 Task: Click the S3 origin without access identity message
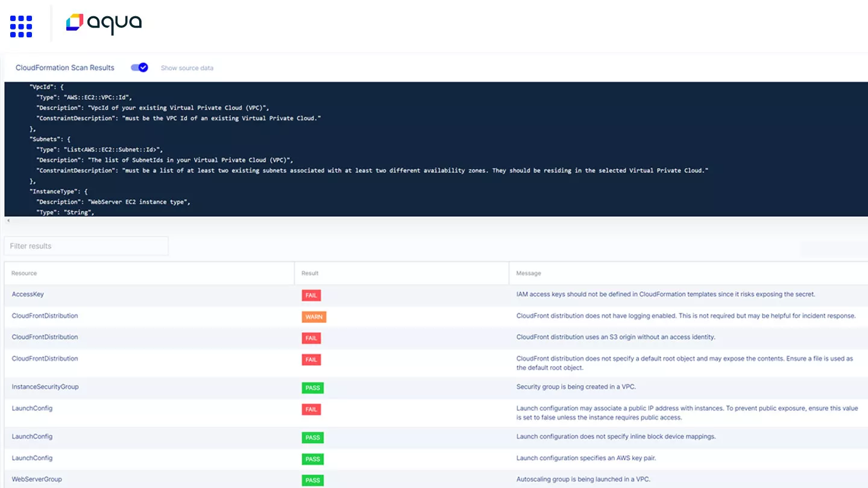coord(616,337)
